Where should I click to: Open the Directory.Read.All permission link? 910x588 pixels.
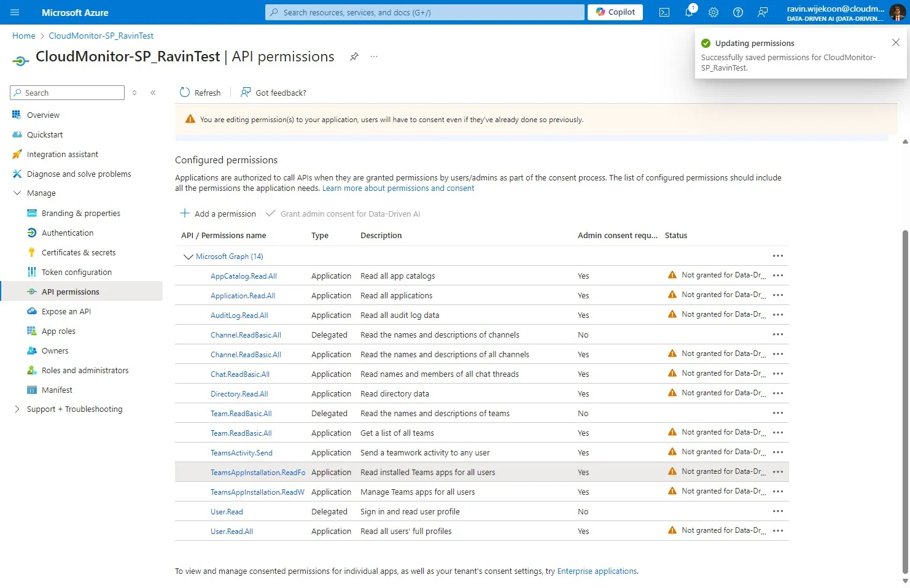click(239, 394)
